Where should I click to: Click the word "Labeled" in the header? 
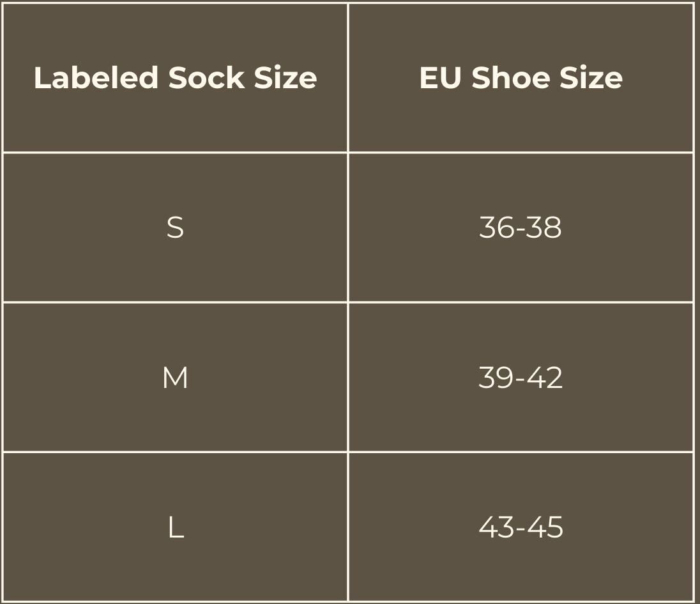tap(96, 78)
